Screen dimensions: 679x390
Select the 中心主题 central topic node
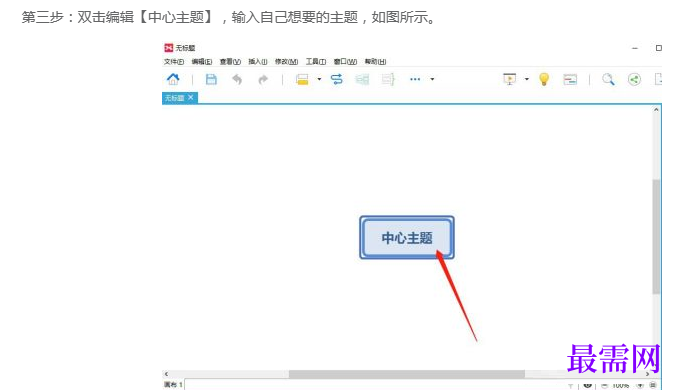(x=407, y=238)
